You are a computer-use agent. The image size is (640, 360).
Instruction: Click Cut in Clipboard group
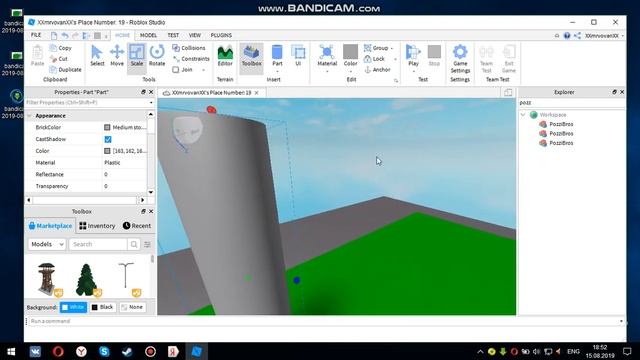[58, 59]
